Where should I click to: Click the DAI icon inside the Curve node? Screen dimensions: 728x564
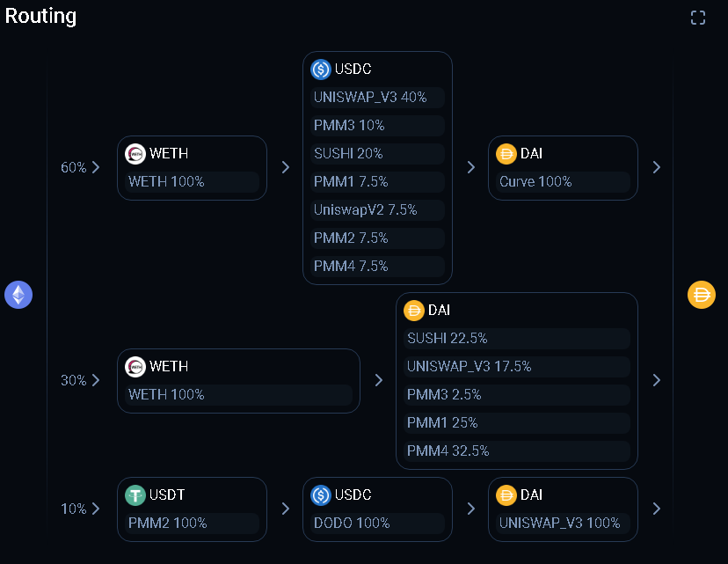tap(506, 153)
